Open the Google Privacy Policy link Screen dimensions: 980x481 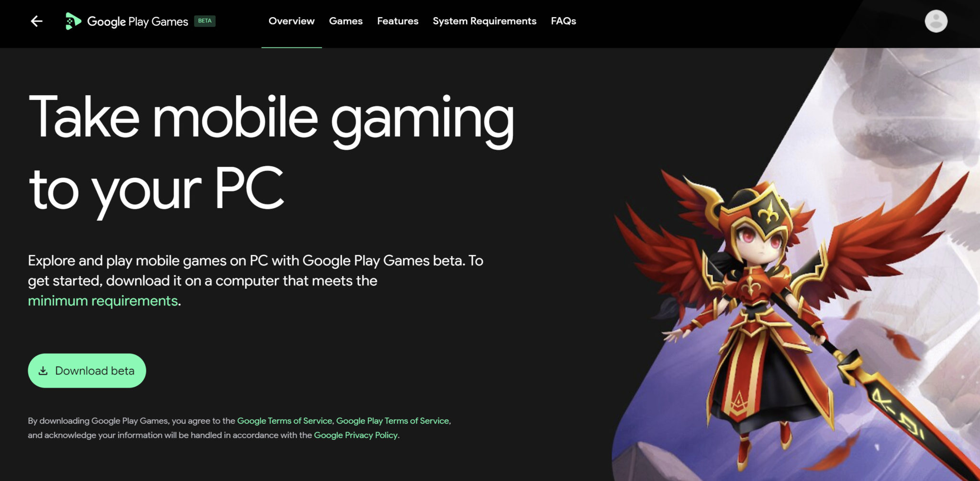pos(356,435)
